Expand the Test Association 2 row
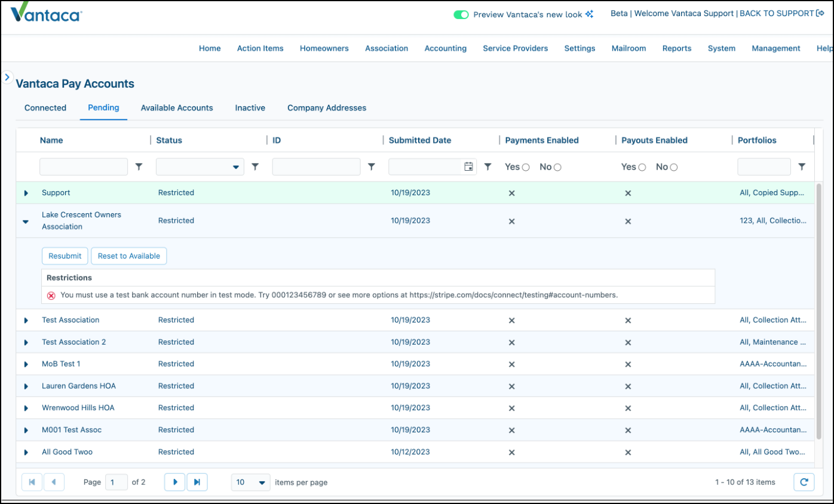This screenshot has width=834, height=504. tap(26, 342)
